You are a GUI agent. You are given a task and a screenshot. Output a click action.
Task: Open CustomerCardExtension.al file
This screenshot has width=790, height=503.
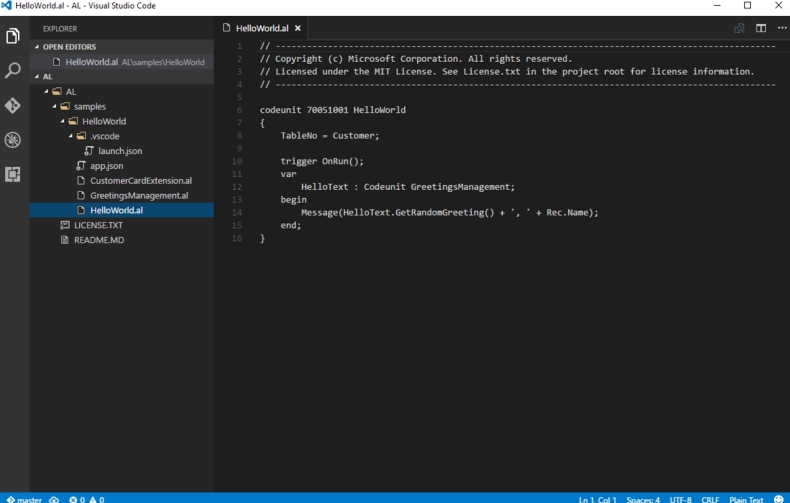(140, 181)
